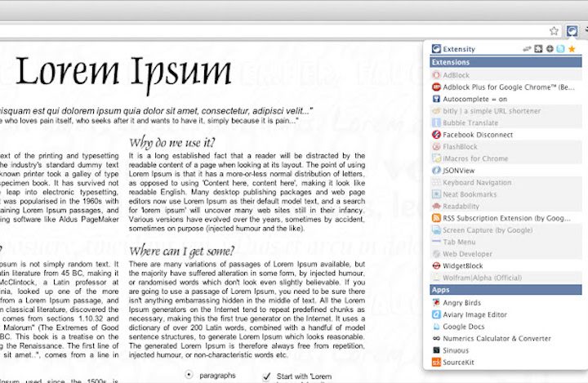The width and height of the screenshot is (588, 383).
Task: Click the 'Why do we use it?' heading
Action: coord(172,143)
